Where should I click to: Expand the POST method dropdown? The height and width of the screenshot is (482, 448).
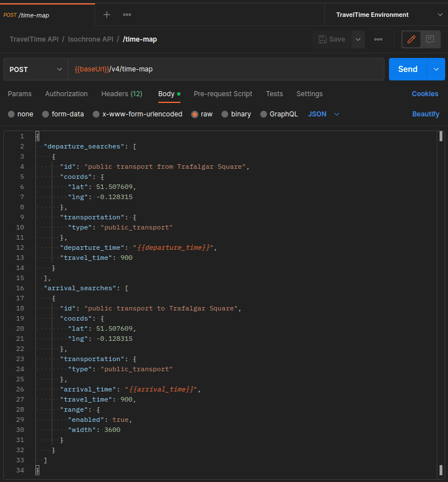point(35,69)
